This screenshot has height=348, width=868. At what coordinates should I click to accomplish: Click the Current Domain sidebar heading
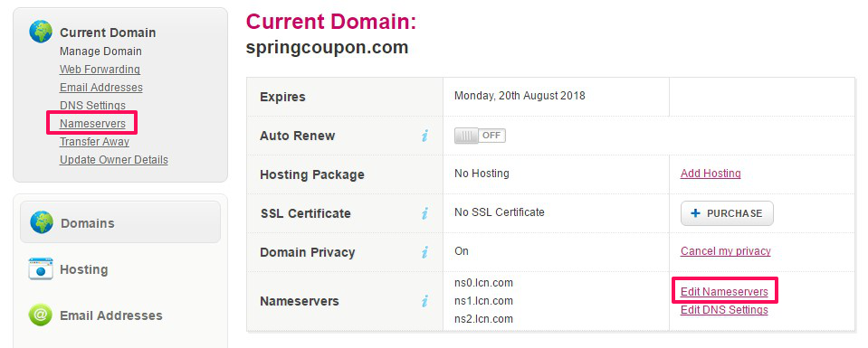tap(108, 33)
